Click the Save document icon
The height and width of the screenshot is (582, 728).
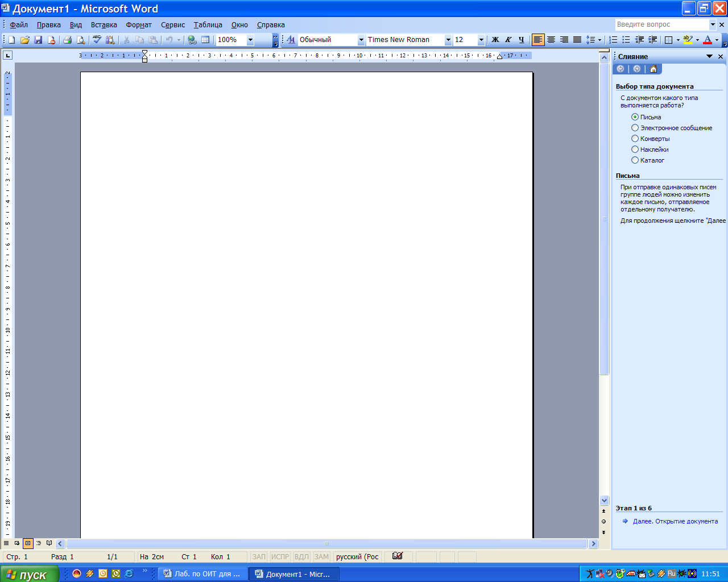pos(38,40)
